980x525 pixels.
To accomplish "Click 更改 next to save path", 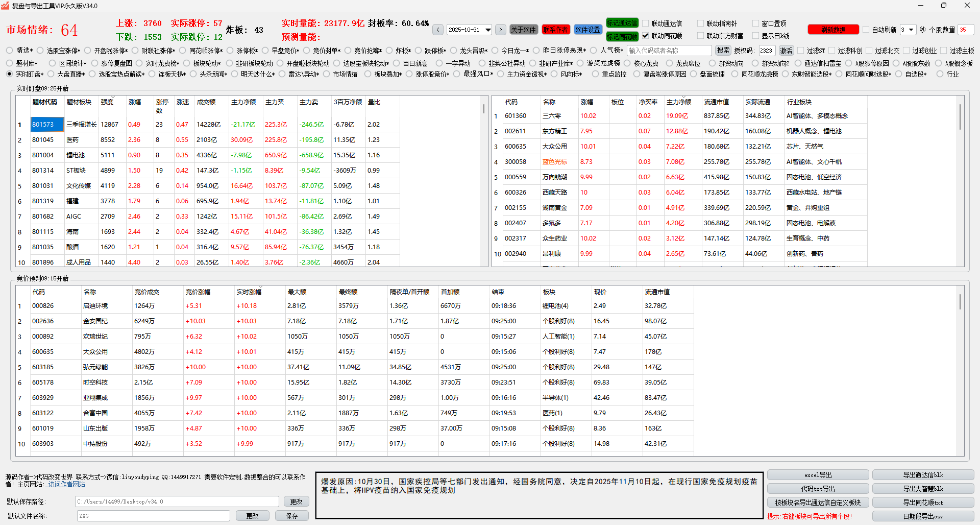I will [x=296, y=502].
